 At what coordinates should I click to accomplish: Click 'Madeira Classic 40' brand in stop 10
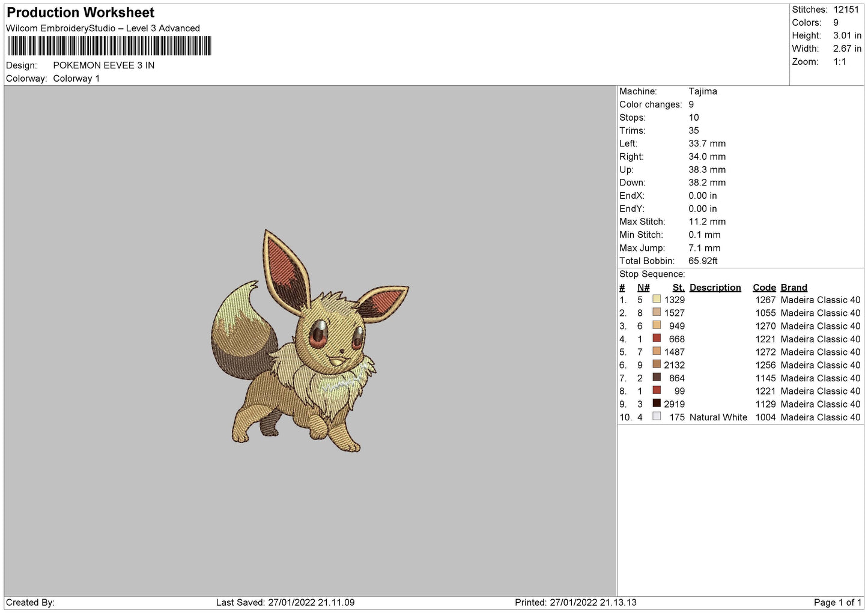tap(821, 417)
